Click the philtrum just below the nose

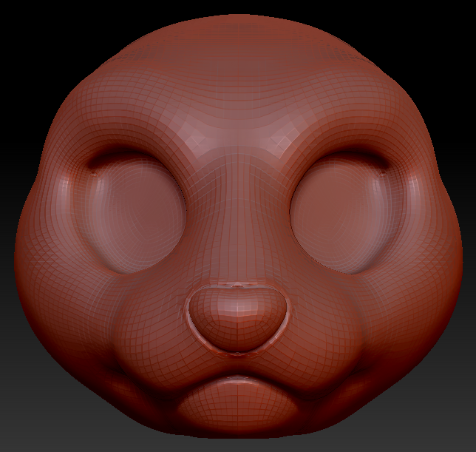pyautogui.click(x=237, y=364)
